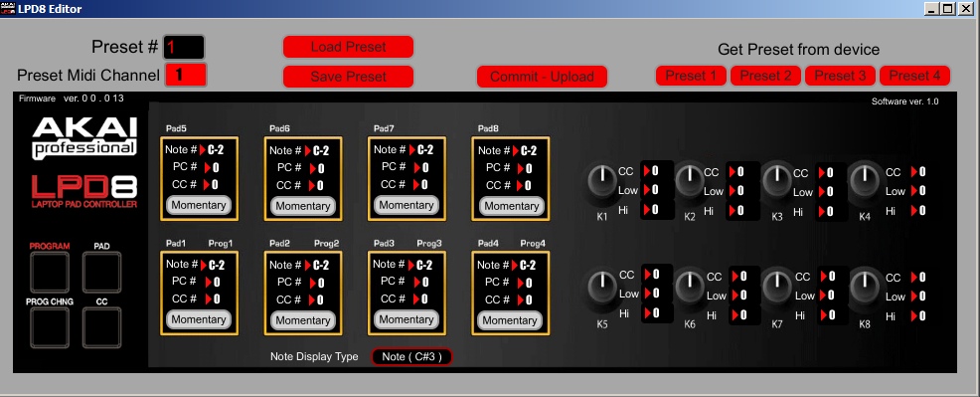Click Pad3 CC # red arrow
Viewport: 980px width, 397px height.
pyautogui.click(x=415, y=299)
